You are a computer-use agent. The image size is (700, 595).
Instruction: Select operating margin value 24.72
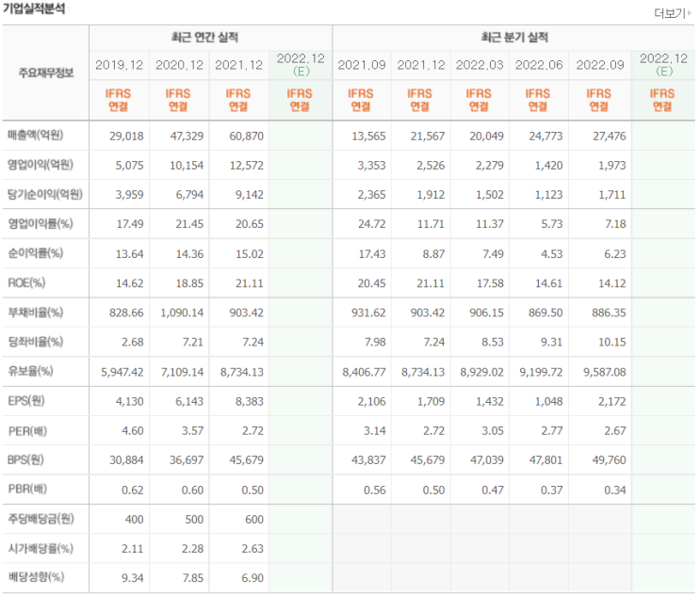pyautogui.click(x=372, y=224)
